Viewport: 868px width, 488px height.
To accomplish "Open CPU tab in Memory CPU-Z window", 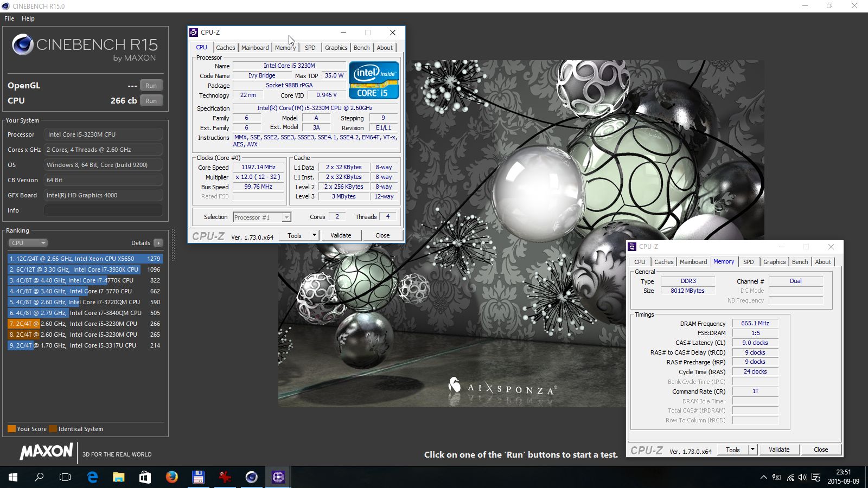I will (x=640, y=262).
